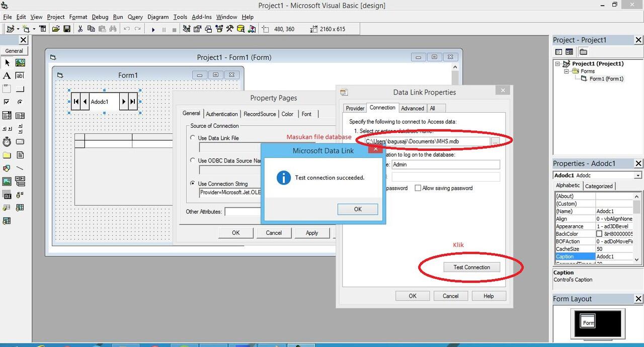Tick the Allow saving password checkbox
This screenshot has width=644, height=347.
pyautogui.click(x=418, y=188)
